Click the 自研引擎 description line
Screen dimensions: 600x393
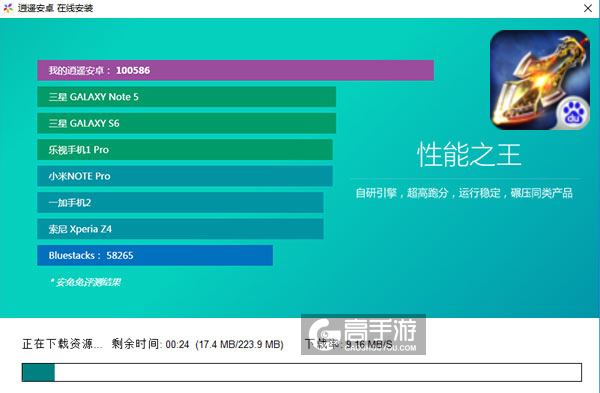(x=464, y=193)
